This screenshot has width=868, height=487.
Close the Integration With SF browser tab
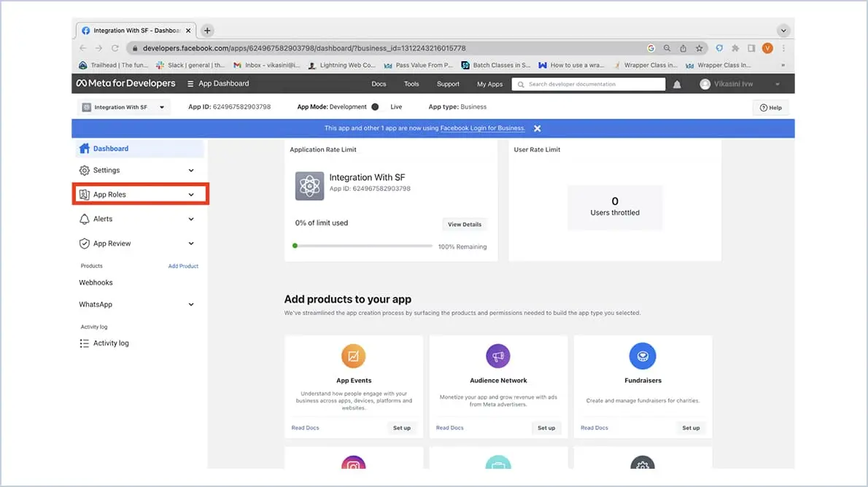(x=188, y=31)
